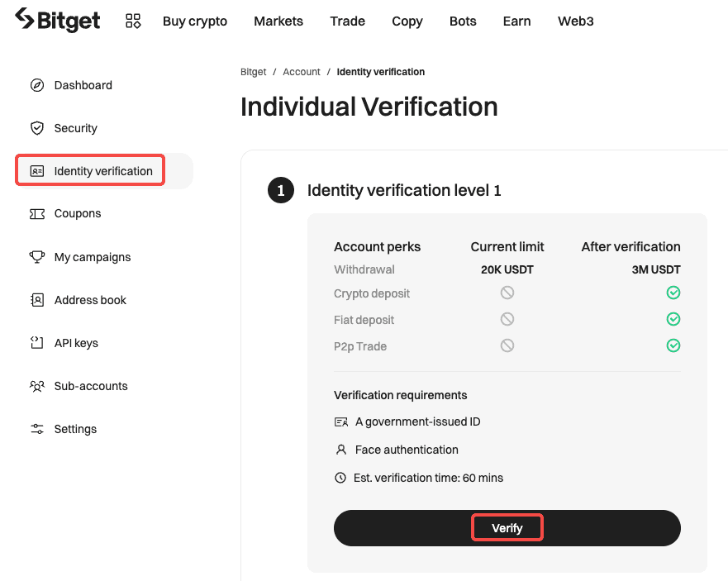This screenshot has height=581, width=728.
Task: Select Identity verification in the sidebar
Action: click(x=103, y=171)
